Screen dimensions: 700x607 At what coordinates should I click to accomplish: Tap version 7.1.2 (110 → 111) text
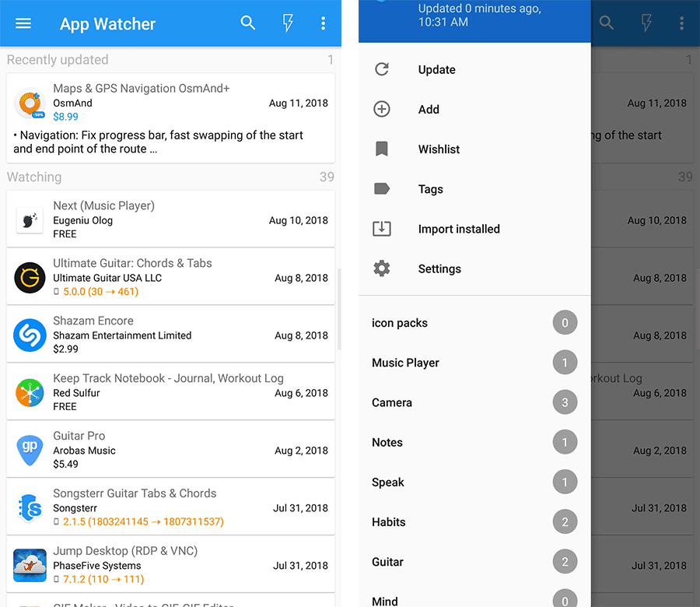tap(103, 579)
